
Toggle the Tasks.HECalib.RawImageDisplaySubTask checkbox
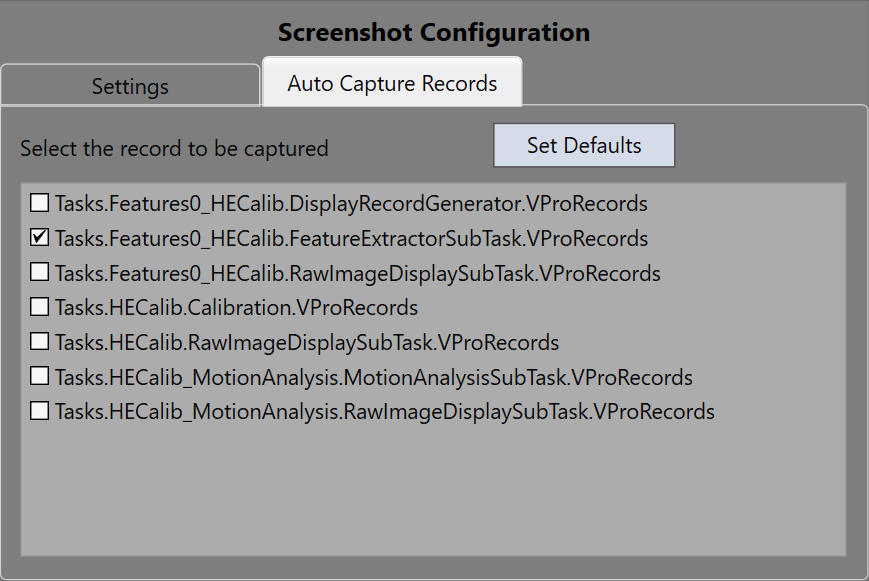(x=39, y=342)
